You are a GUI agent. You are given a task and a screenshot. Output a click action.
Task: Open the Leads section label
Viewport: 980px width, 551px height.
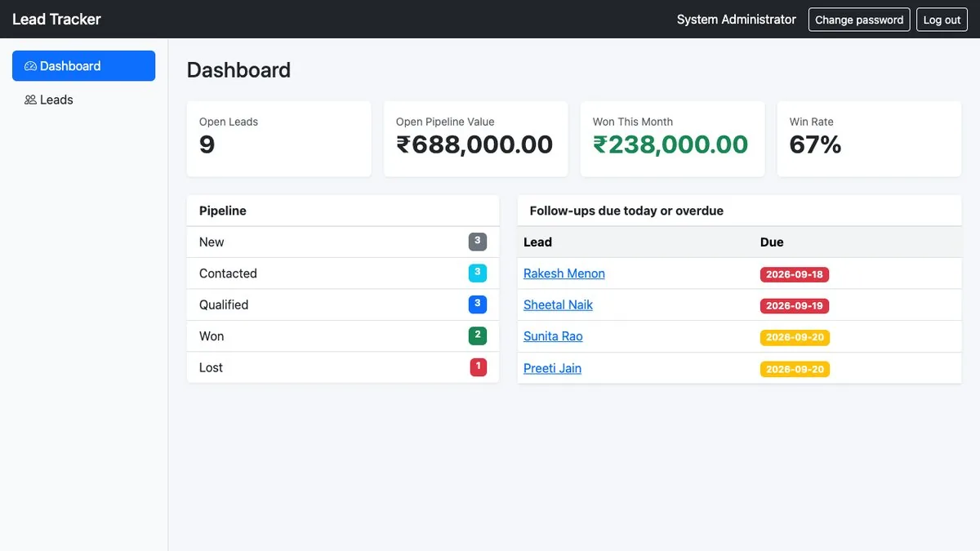[56, 100]
